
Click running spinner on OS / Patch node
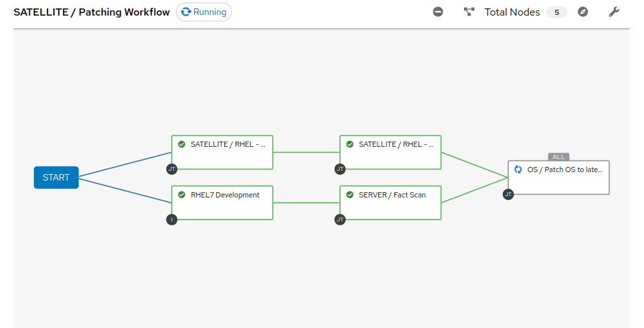(x=518, y=170)
